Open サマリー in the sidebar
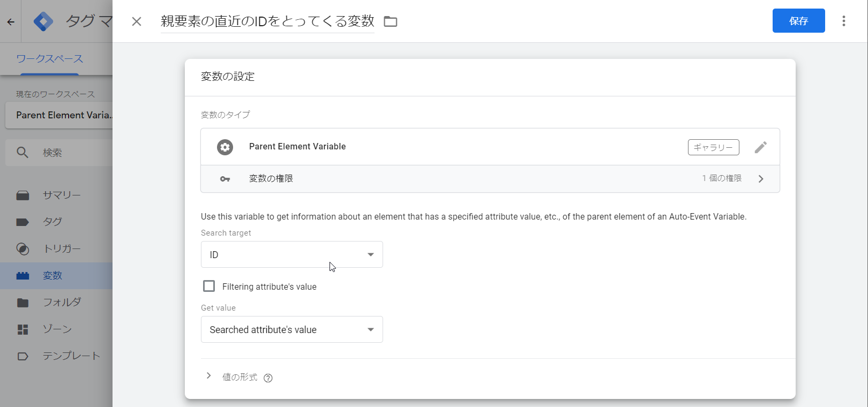This screenshot has width=868, height=407. 56,195
